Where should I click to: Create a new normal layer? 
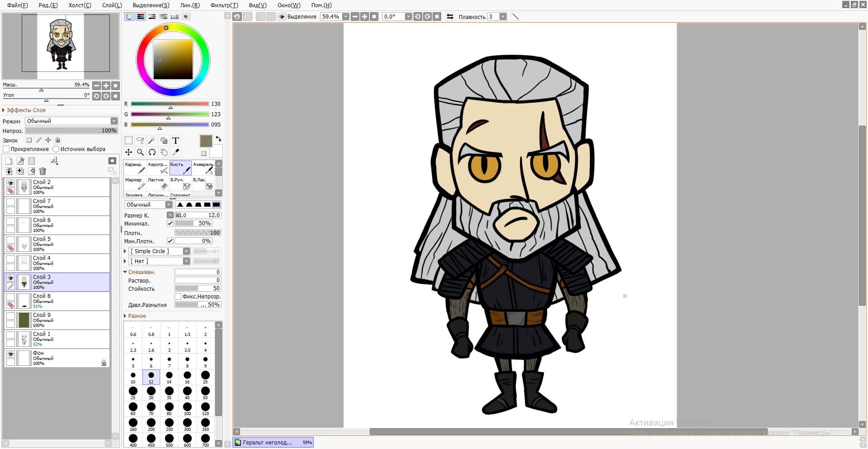(9, 161)
